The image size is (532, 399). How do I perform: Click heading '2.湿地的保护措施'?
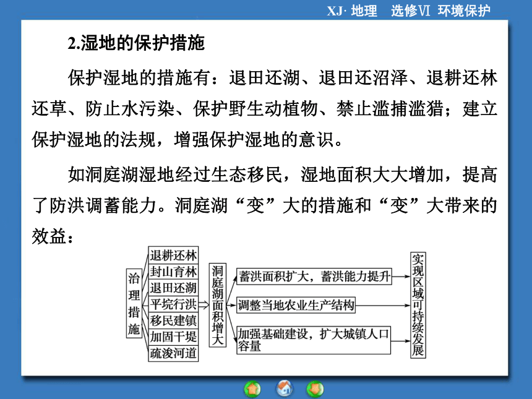pyautogui.click(x=136, y=43)
